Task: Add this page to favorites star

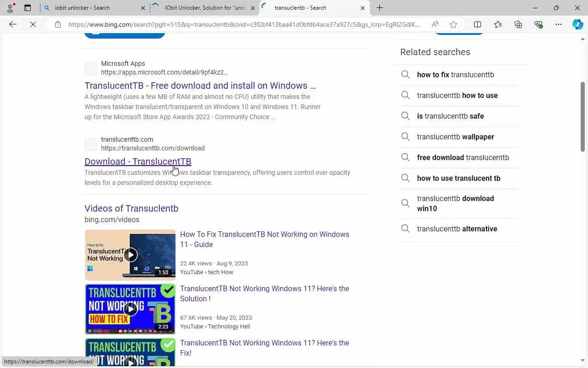Action: [x=453, y=24]
